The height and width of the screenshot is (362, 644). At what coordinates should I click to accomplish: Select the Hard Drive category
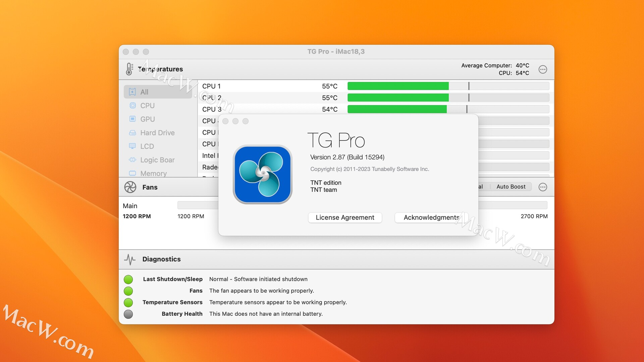click(158, 133)
